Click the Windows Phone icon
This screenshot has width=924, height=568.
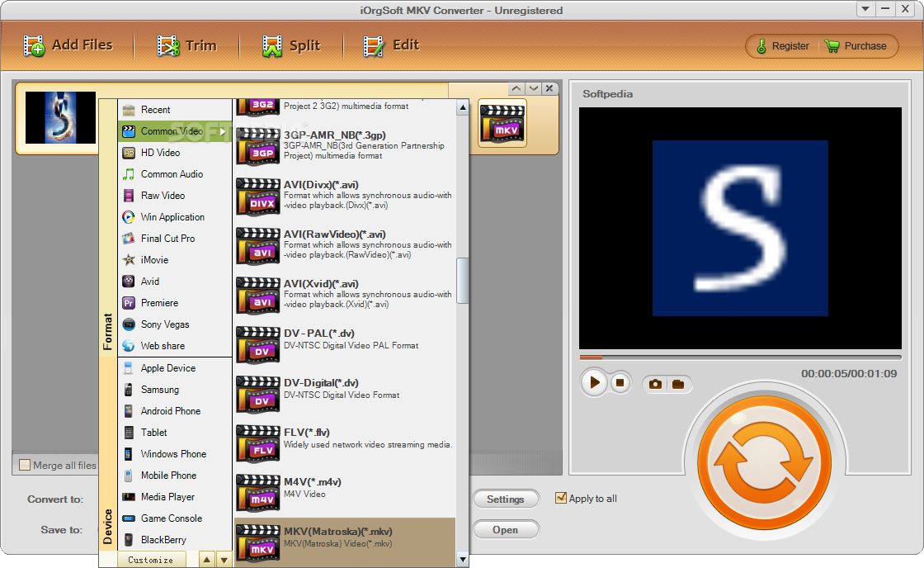(x=128, y=454)
